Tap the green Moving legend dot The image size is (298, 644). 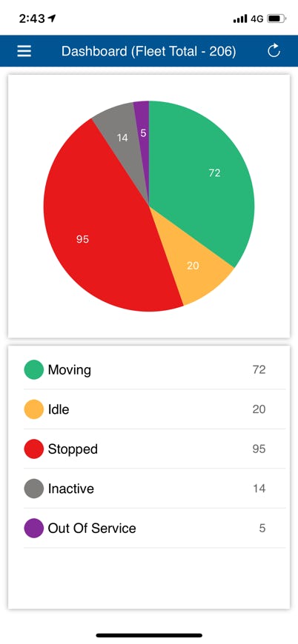pos(33,369)
